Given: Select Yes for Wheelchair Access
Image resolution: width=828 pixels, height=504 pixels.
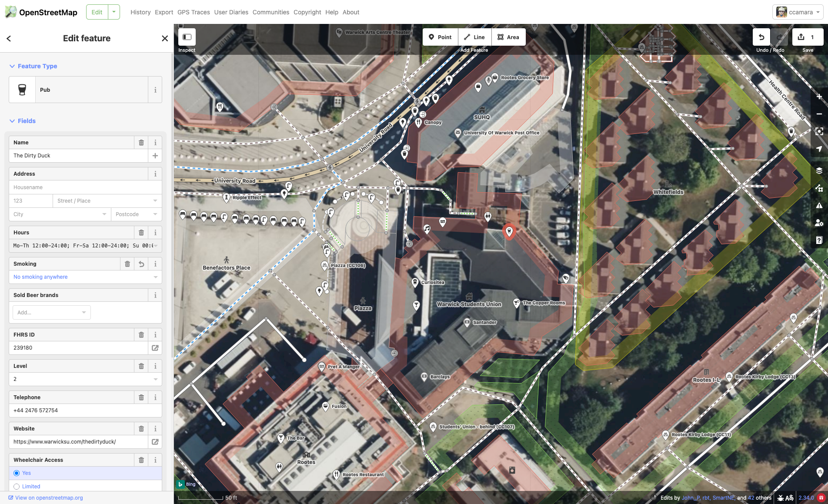Looking at the screenshot, I should 17,473.
